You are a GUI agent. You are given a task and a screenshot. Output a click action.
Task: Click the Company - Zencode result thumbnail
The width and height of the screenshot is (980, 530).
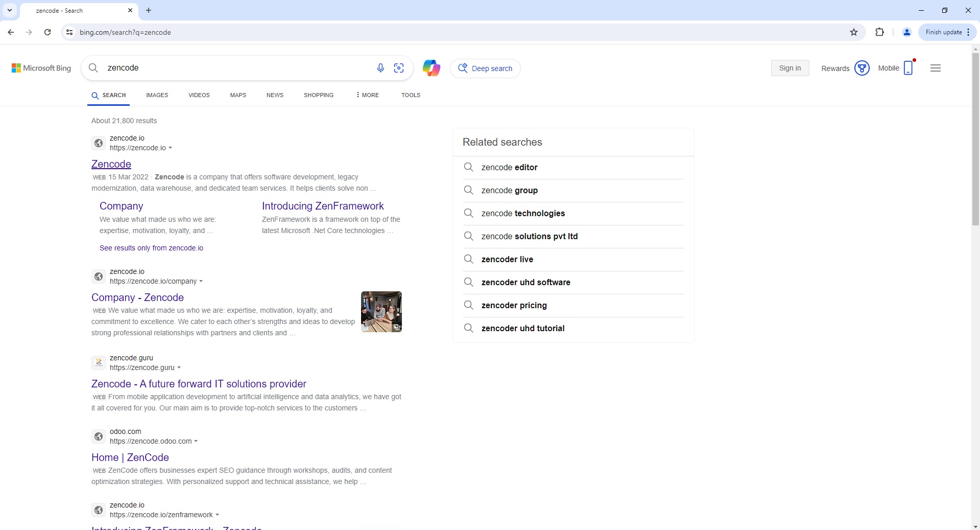pyautogui.click(x=381, y=312)
